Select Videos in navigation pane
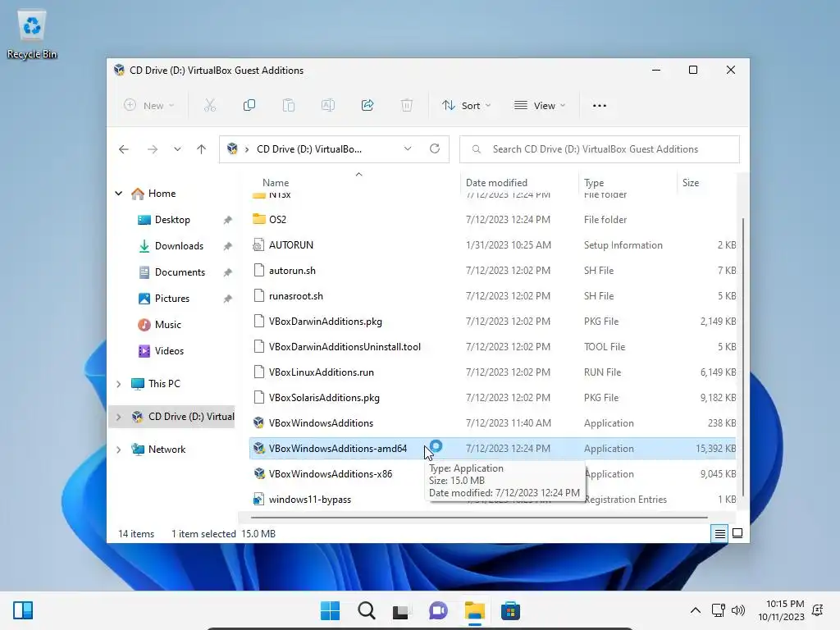840x630 pixels. tap(169, 351)
